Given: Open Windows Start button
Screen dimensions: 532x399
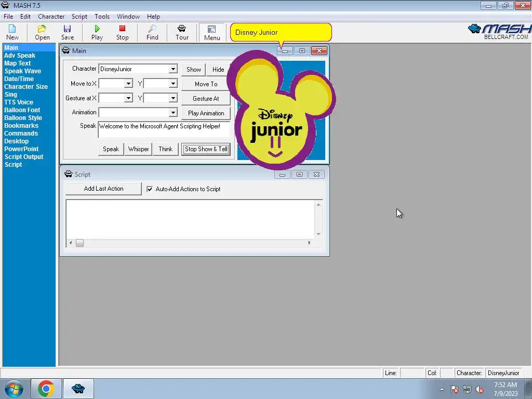Looking at the screenshot, I should pyautogui.click(x=14, y=389).
